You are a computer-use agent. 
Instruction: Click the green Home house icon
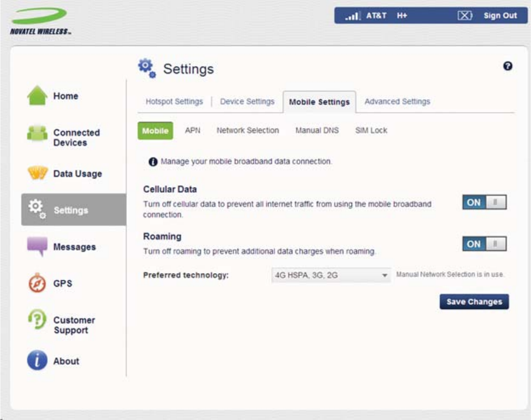pos(37,95)
